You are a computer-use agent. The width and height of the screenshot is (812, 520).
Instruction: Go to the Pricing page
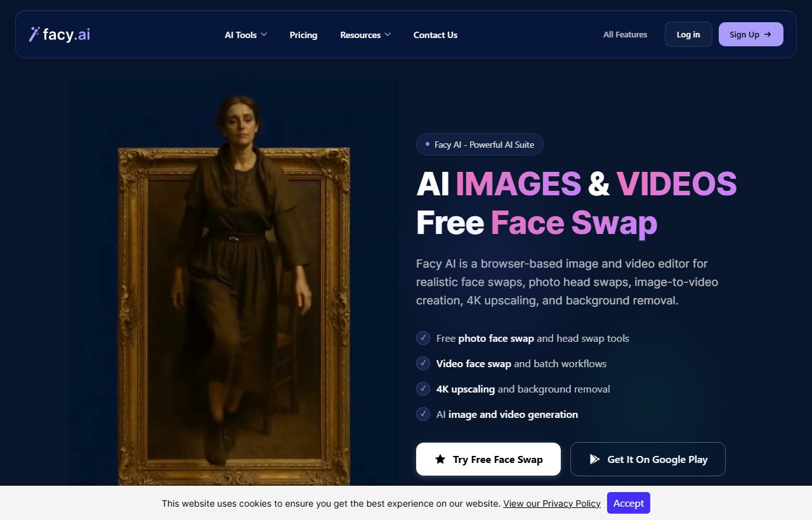[x=303, y=35]
